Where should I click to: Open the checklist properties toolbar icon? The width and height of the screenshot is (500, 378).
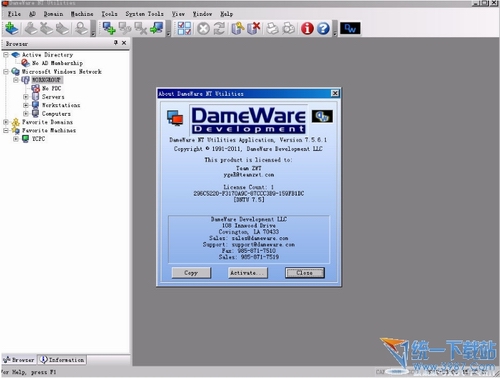pos(184,28)
